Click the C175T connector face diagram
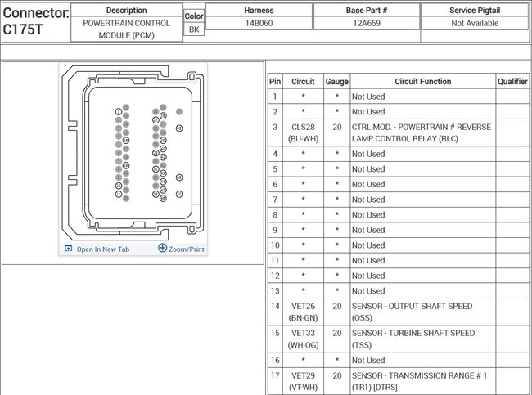The width and height of the screenshot is (532, 395). (133, 153)
